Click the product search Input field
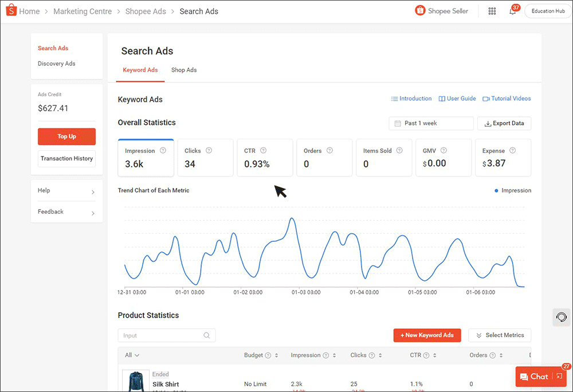573x392 pixels. pyautogui.click(x=167, y=335)
